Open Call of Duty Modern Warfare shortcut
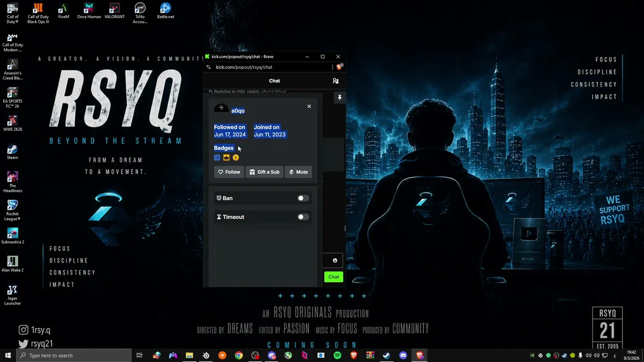The height and width of the screenshot is (362, 644). (13, 42)
